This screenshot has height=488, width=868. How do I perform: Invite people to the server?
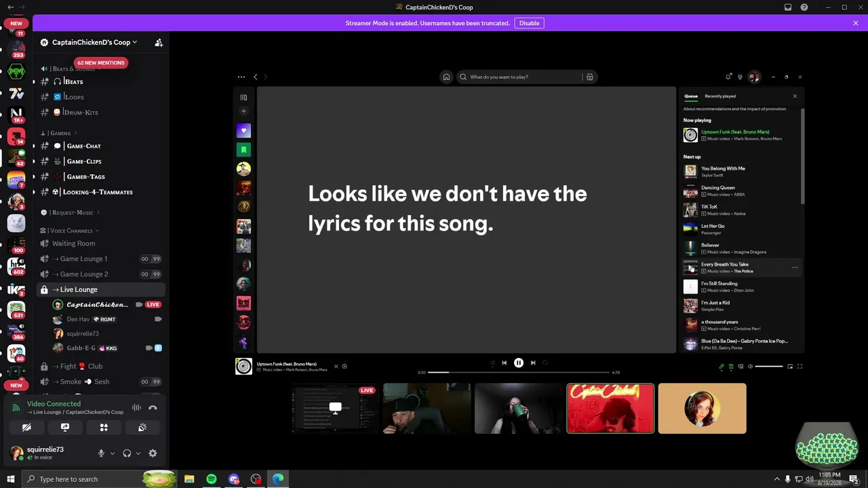tap(159, 42)
